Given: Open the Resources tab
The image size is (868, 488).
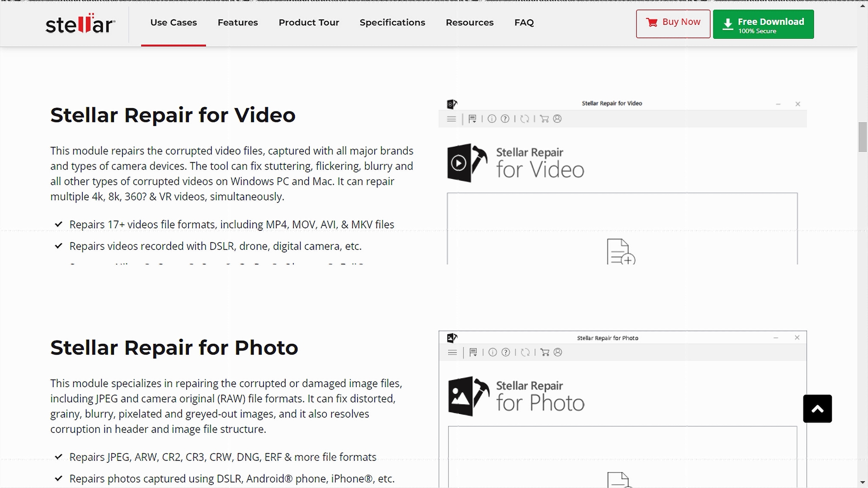Looking at the screenshot, I should coord(470,23).
